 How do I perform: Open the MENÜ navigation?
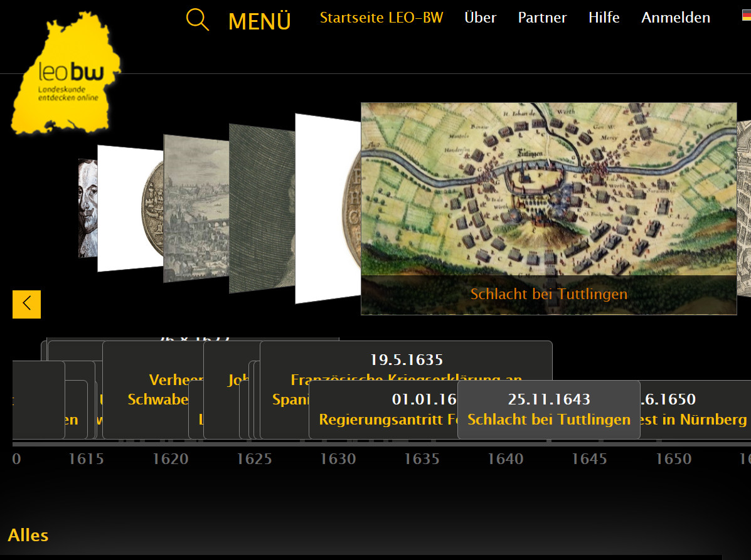click(260, 21)
